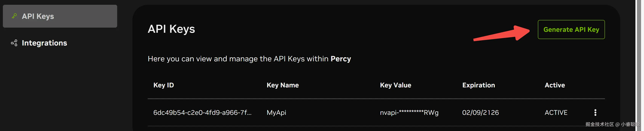Click the Key ID column header
The height and width of the screenshot is (131, 644).
(163, 85)
